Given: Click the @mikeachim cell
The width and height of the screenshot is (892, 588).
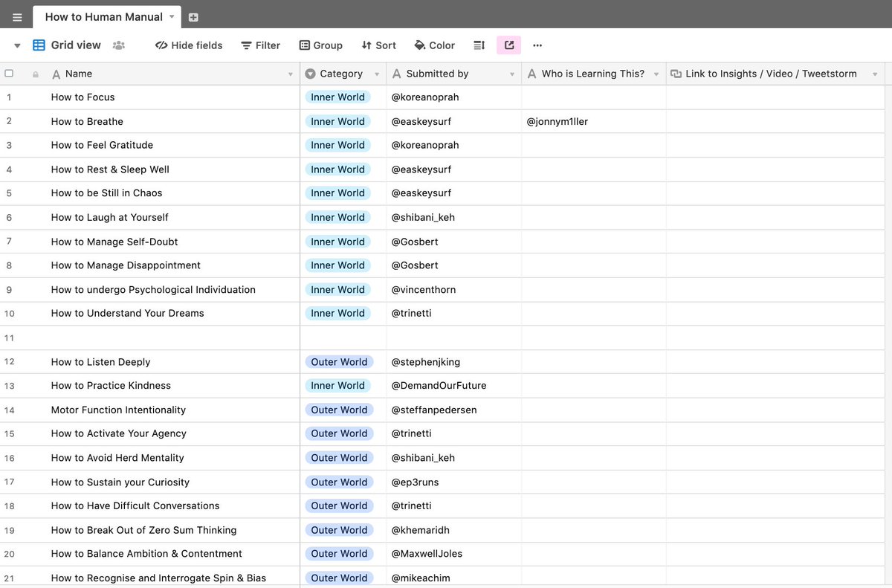Looking at the screenshot, I should 454,578.
